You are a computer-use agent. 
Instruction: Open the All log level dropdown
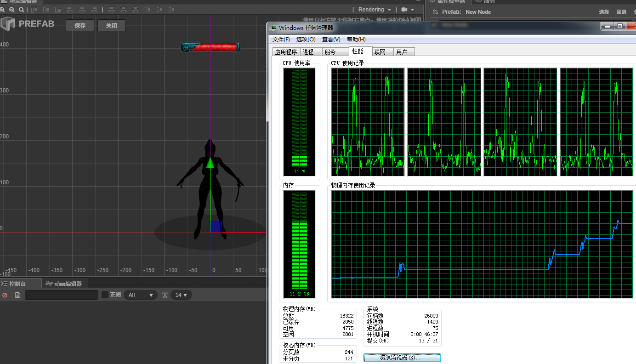(x=140, y=295)
